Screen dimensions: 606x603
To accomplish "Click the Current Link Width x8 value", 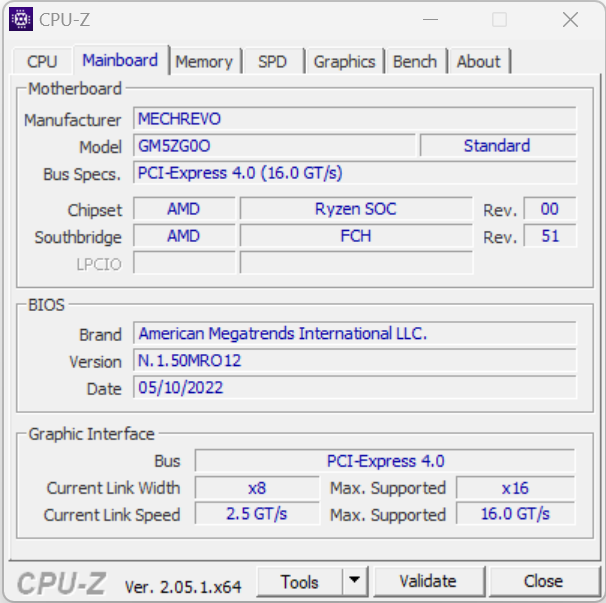I will click(x=257, y=488).
